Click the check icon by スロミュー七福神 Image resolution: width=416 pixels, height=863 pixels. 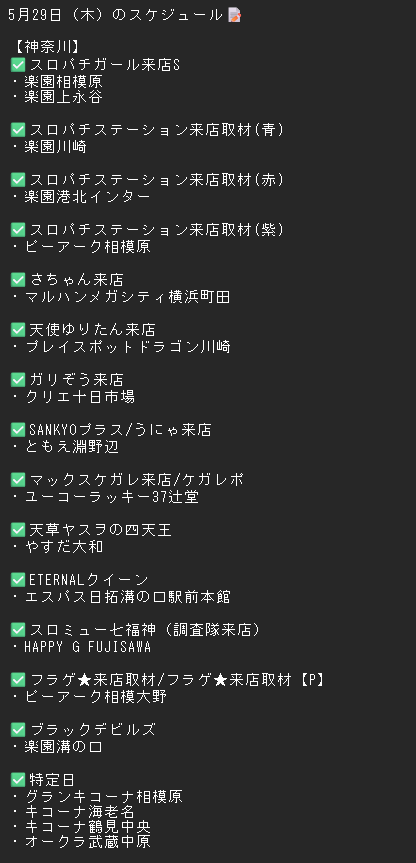[x=18, y=630]
